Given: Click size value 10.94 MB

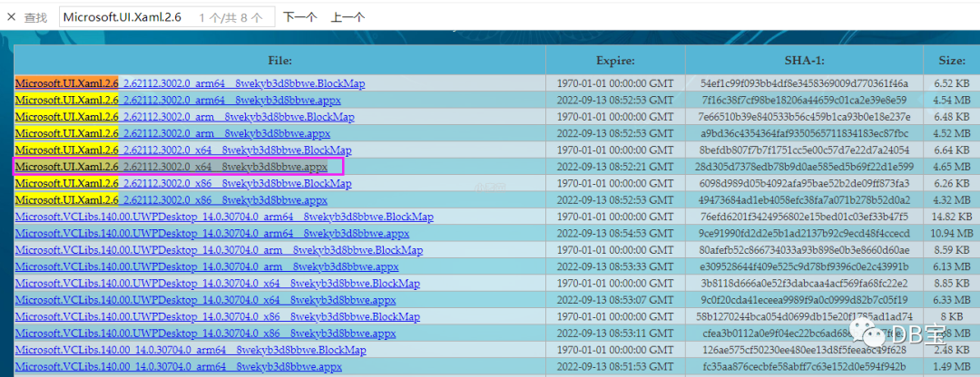Looking at the screenshot, I should coord(952,234).
